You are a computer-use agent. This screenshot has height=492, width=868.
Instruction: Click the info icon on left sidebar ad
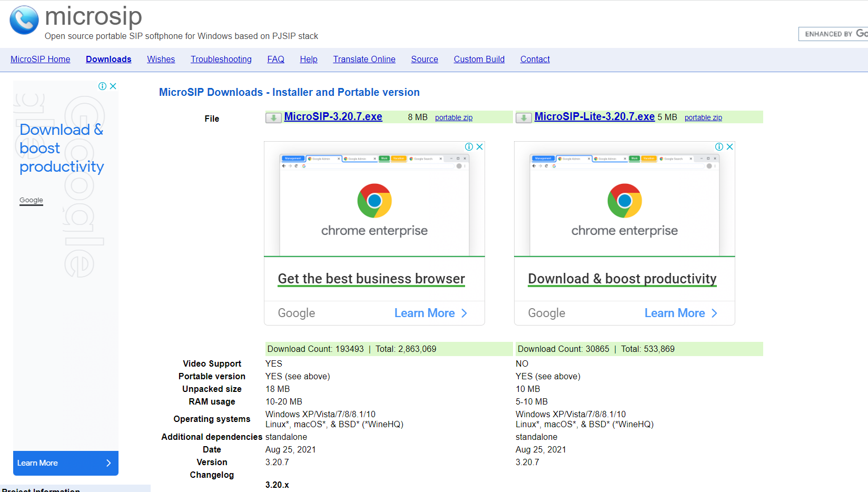tap(103, 86)
